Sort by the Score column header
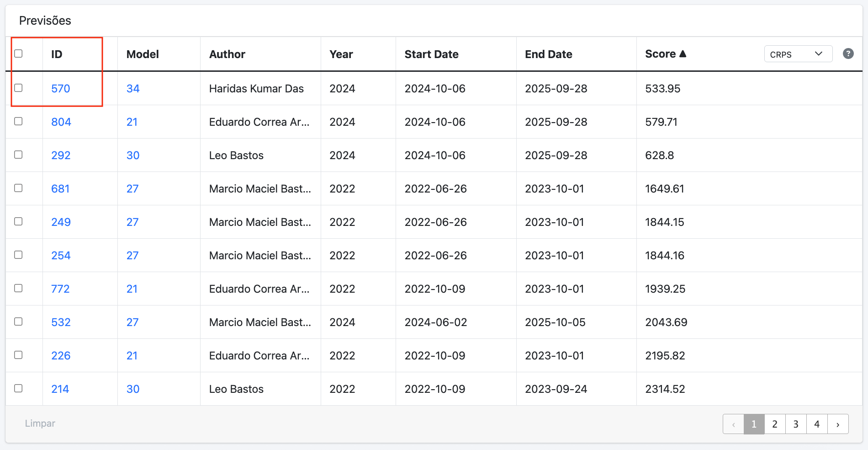Screen dimensions: 868x450 pos(660,54)
